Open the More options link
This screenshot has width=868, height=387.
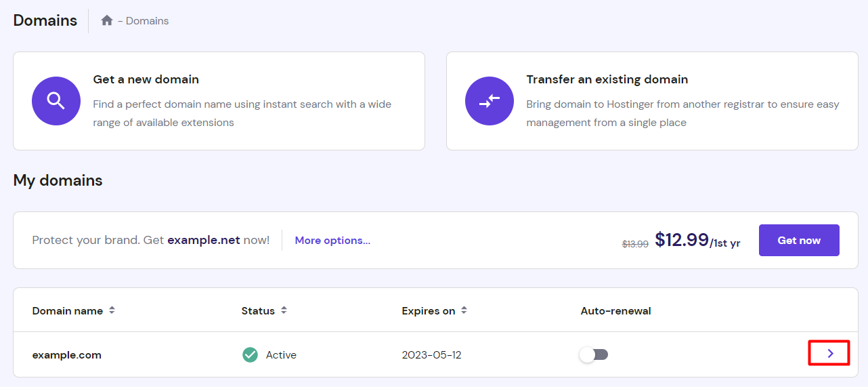332,241
